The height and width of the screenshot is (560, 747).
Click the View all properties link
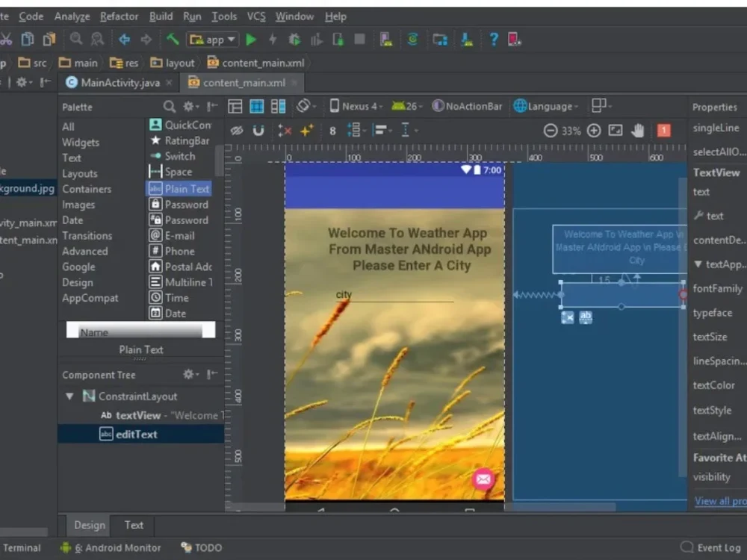720,501
